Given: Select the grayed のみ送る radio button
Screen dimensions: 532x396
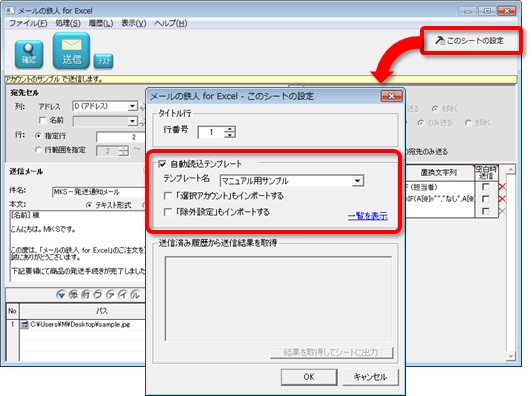Looking at the screenshot, I should pos(421,123).
